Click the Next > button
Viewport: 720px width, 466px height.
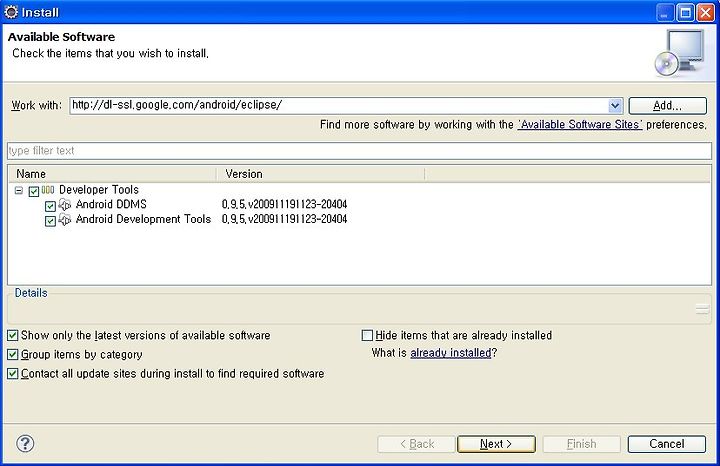coord(496,444)
